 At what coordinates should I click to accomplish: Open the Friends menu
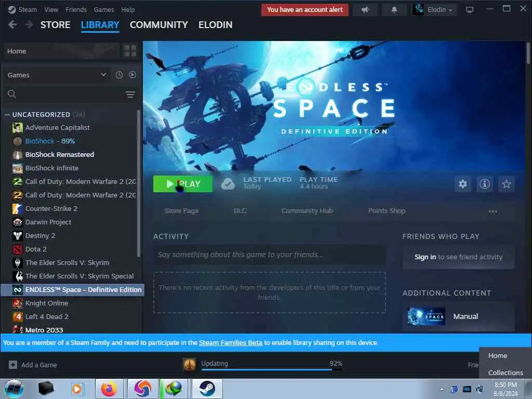point(76,9)
